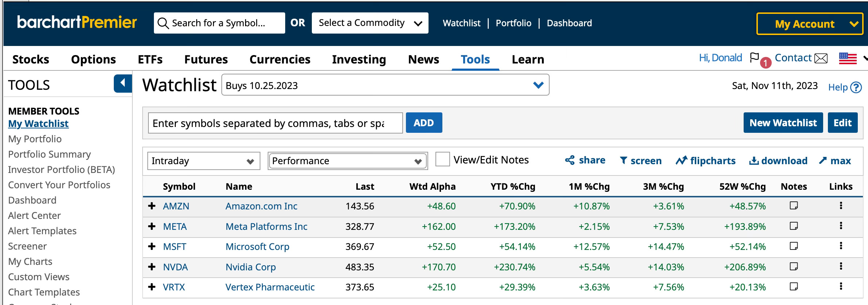The width and height of the screenshot is (868, 305).
Task: Open the MSFT notes icon
Action: pyautogui.click(x=794, y=246)
